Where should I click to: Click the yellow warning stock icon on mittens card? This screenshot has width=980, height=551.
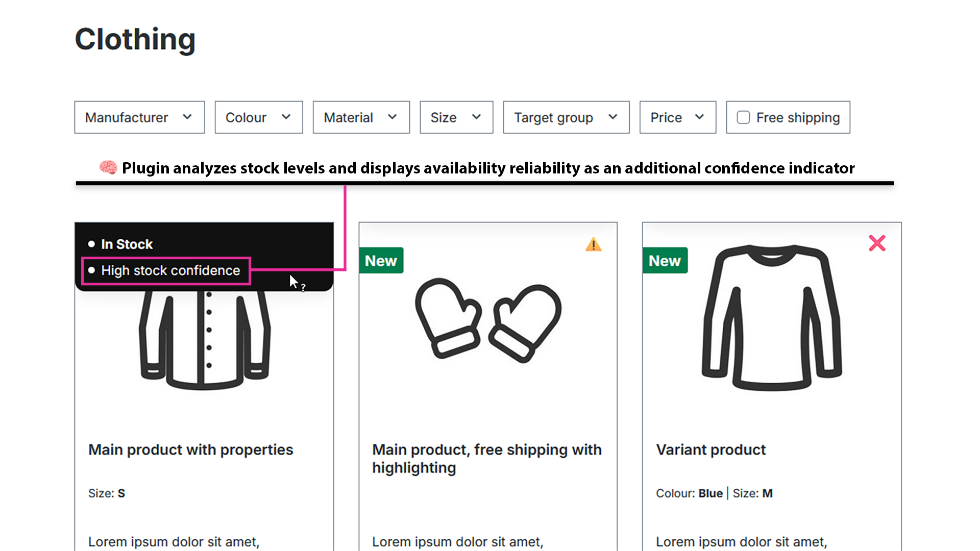click(593, 244)
